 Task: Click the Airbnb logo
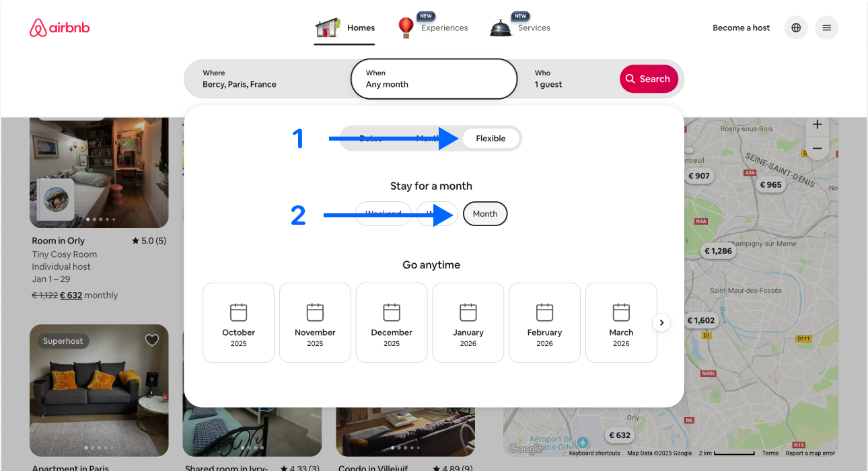click(x=60, y=28)
